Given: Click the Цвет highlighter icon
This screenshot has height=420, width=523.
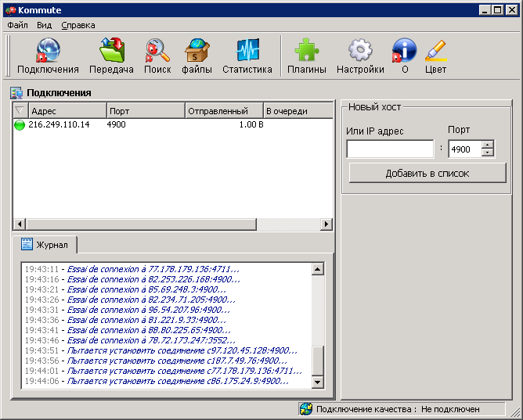Looking at the screenshot, I should click(x=435, y=50).
